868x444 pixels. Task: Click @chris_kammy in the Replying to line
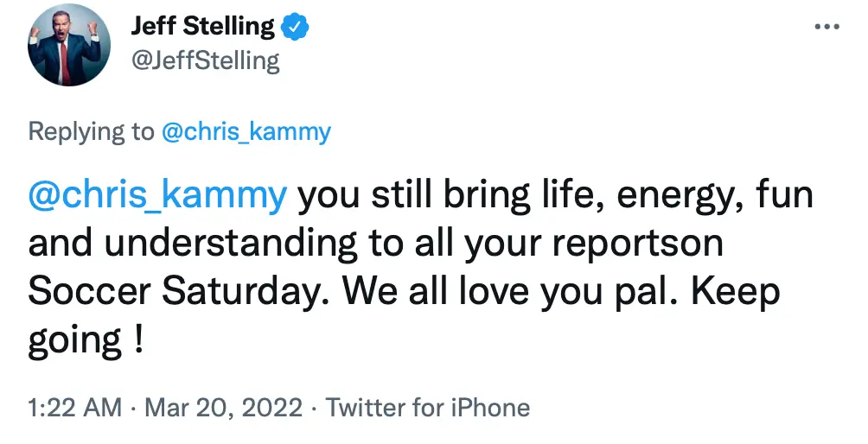point(246,132)
